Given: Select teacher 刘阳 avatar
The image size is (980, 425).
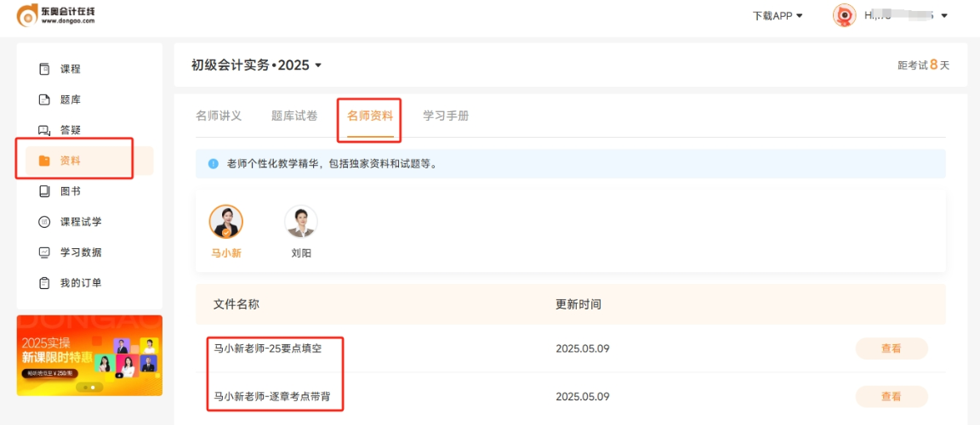Looking at the screenshot, I should 300,222.
